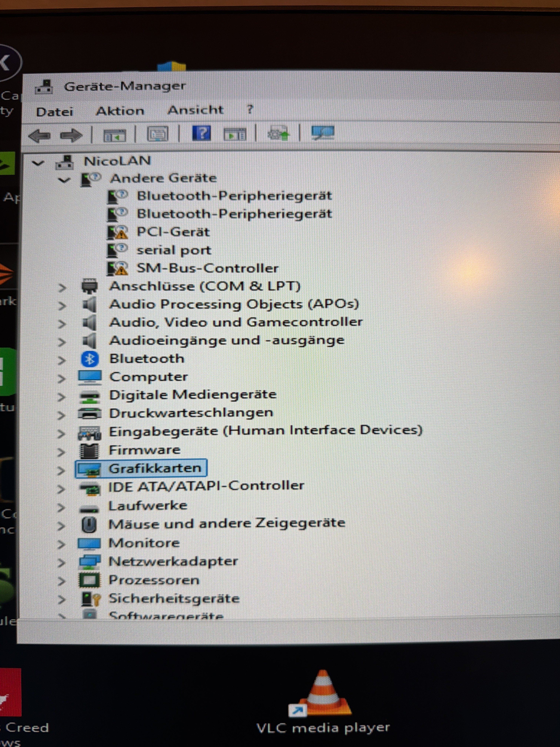
Task: Click the Back arrow toolbar icon
Action: click(x=40, y=136)
